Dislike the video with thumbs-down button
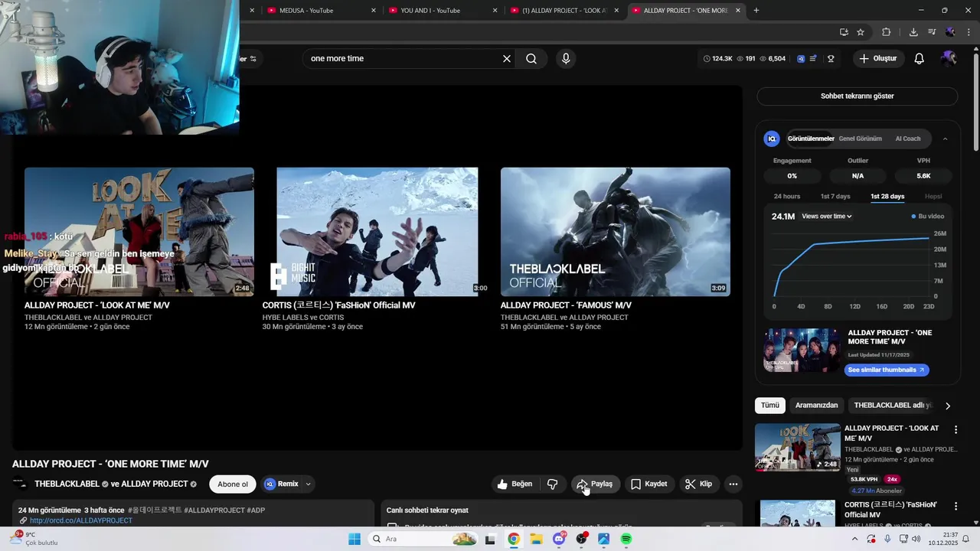The width and height of the screenshot is (980, 551). pos(552,484)
